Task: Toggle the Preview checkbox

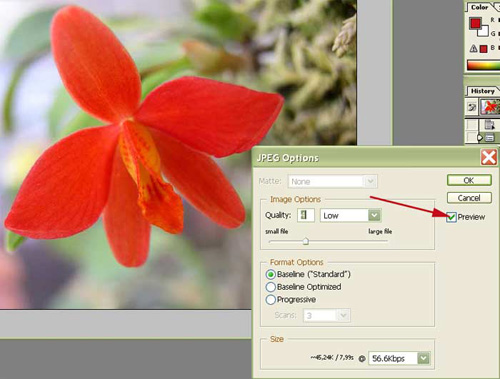Action: (x=451, y=217)
